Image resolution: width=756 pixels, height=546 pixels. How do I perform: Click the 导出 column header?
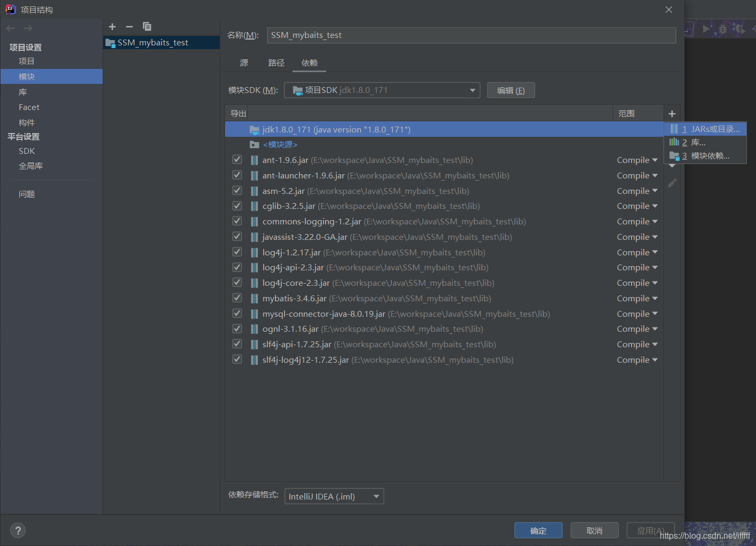238,114
